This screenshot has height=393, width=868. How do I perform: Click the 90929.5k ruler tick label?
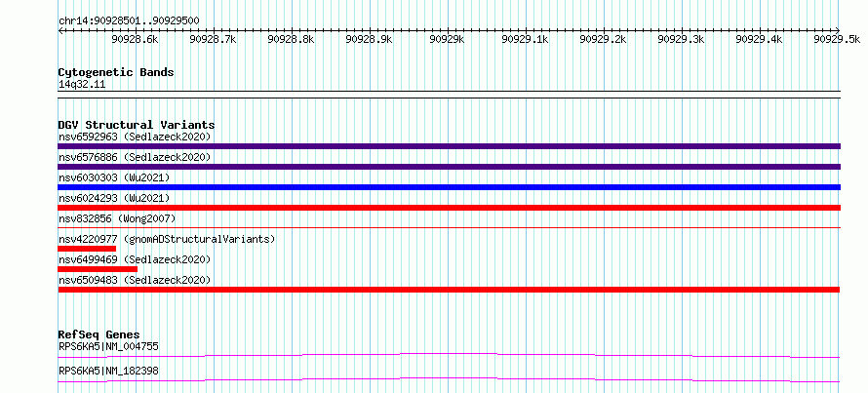click(x=838, y=39)
